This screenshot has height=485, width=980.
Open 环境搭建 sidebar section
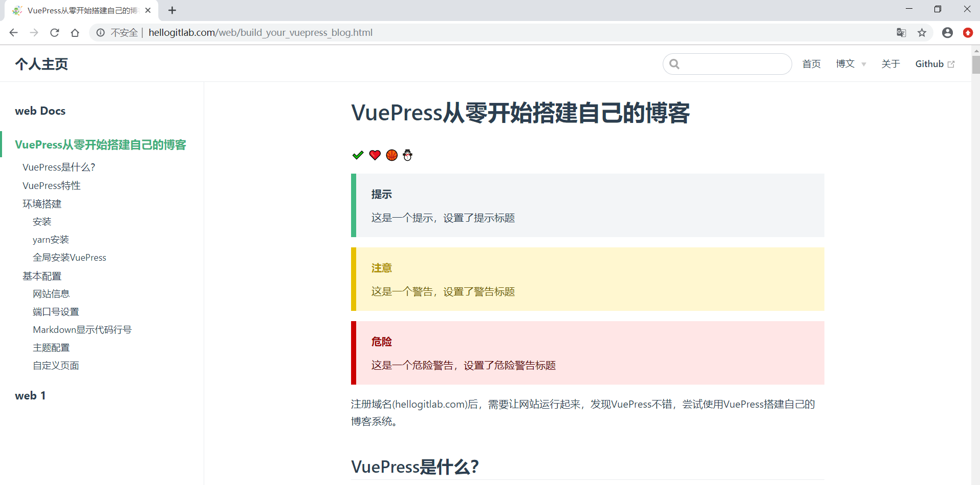pyautogui.click(x=42, y=204)
